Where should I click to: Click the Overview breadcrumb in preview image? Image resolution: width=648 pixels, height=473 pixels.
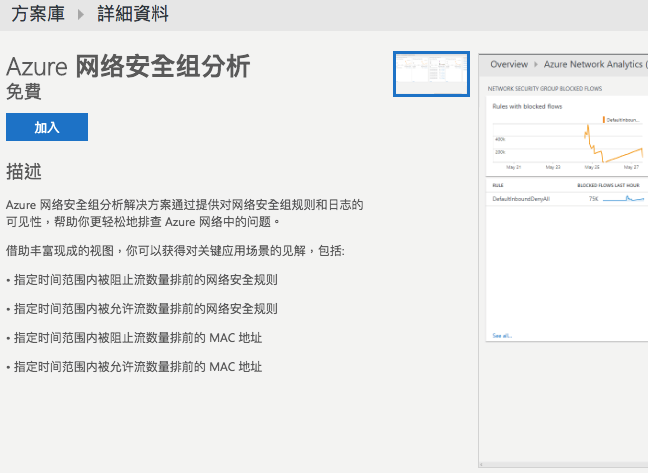(x=509, y=64)
